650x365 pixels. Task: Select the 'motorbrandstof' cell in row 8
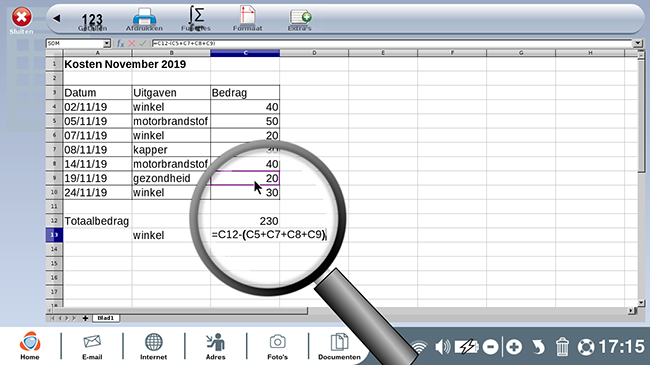pos(171,164)
